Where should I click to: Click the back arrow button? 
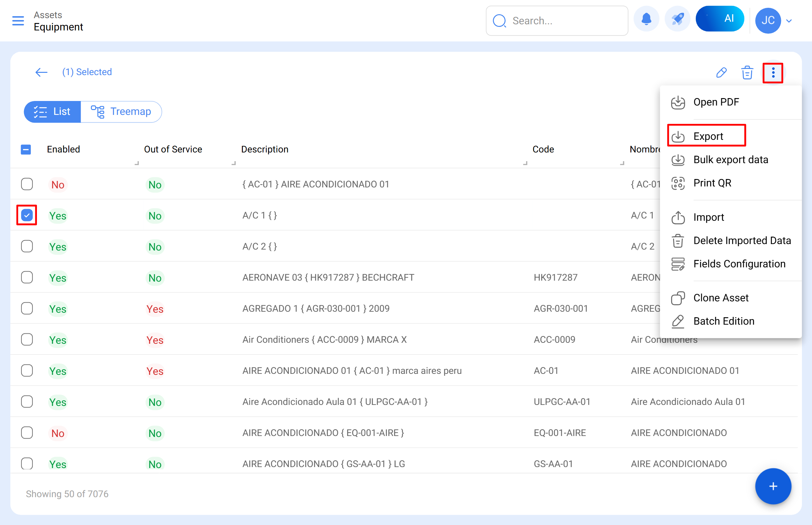coord(41,72)
